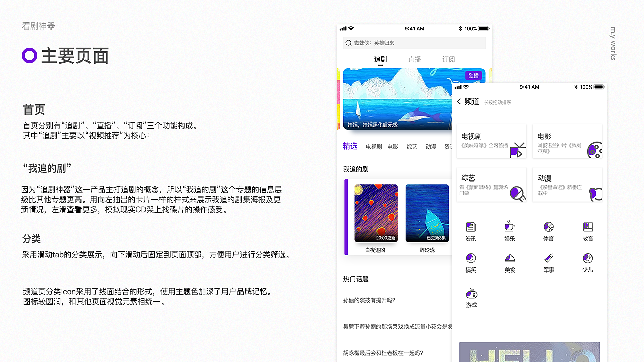Select the 电影 category tab
Screen dimensions: 644x362
tap(393, 147)
